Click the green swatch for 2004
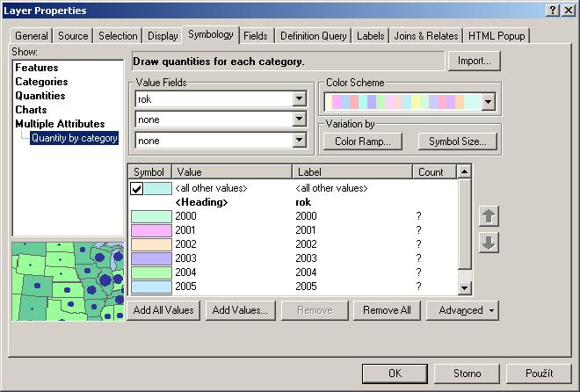Screen dimensions: 580x392 [x=151, y=272]
